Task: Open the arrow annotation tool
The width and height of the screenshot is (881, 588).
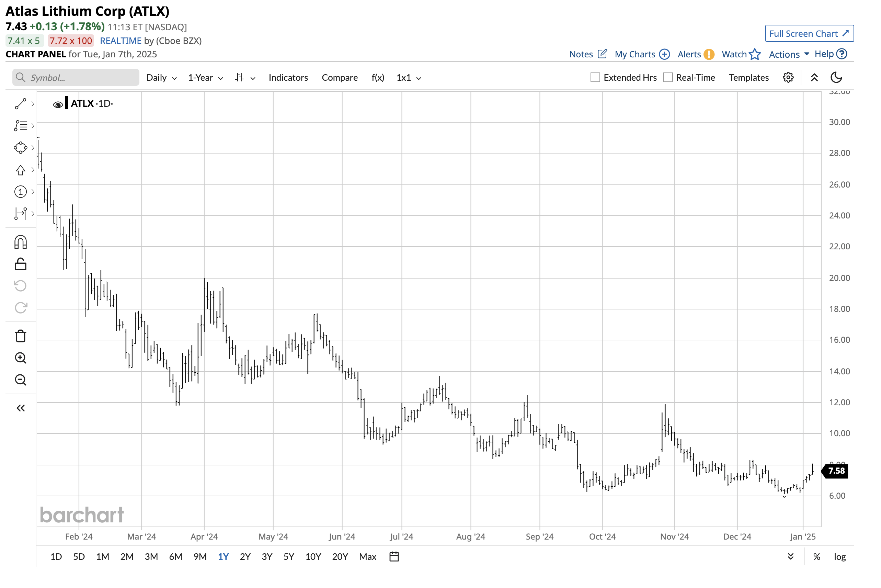Action: pos(21,170)
